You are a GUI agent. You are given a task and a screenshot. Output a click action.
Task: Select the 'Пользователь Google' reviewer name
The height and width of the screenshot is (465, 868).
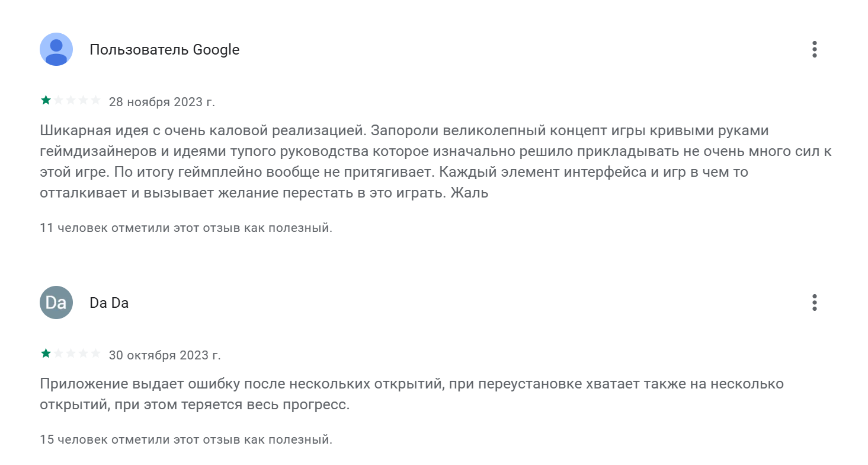pyautogui.click(x=165, y=50)
